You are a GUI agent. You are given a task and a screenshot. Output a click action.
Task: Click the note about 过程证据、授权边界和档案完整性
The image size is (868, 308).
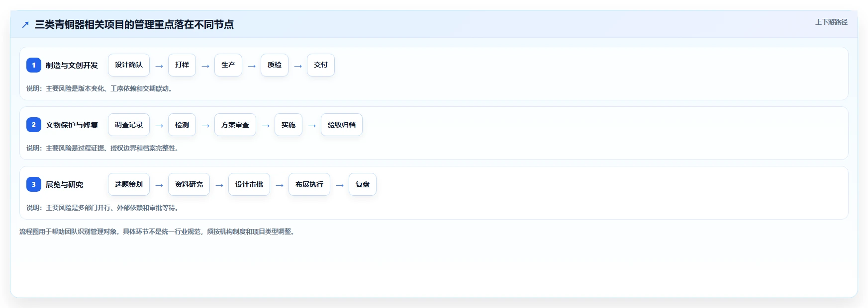tap(102, 148)
